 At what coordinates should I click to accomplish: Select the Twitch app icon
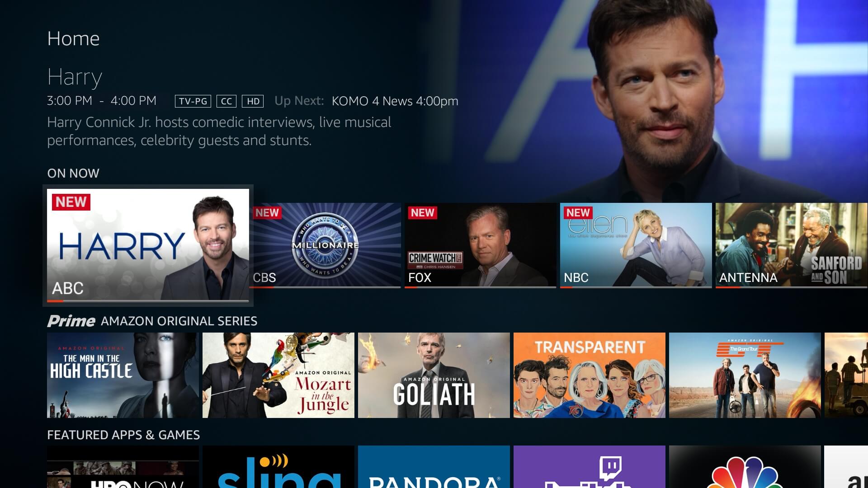[589, 468]
